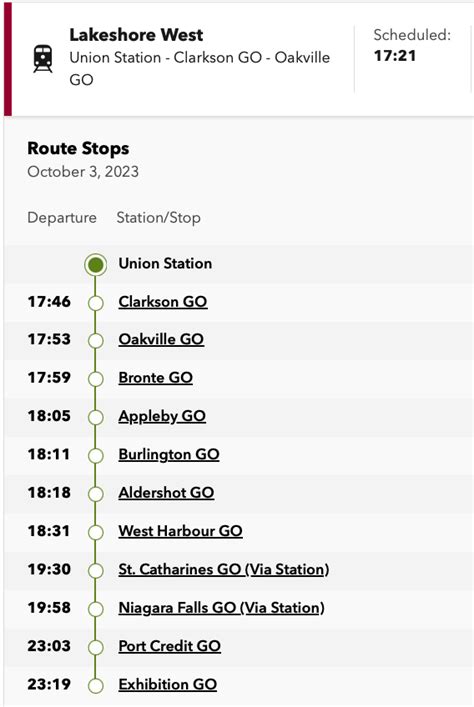The width and height of the screenshot is (474, 707).
Task: Click the stop circle for West Harbour GO
Action: 96,533
